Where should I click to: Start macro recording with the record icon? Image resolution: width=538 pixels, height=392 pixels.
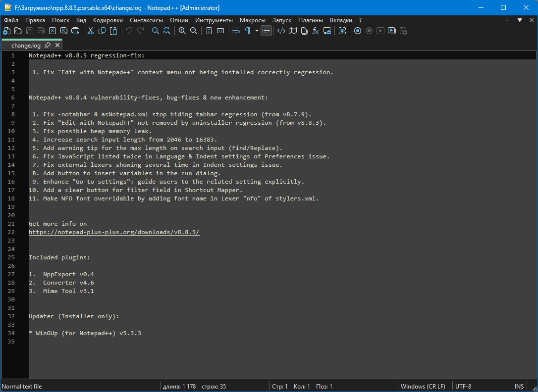(357, 31)
